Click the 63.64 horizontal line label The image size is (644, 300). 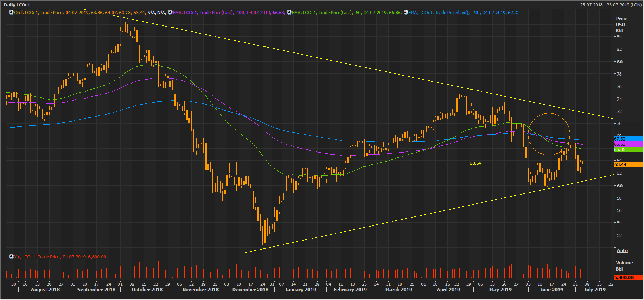[x=475, y=163]
